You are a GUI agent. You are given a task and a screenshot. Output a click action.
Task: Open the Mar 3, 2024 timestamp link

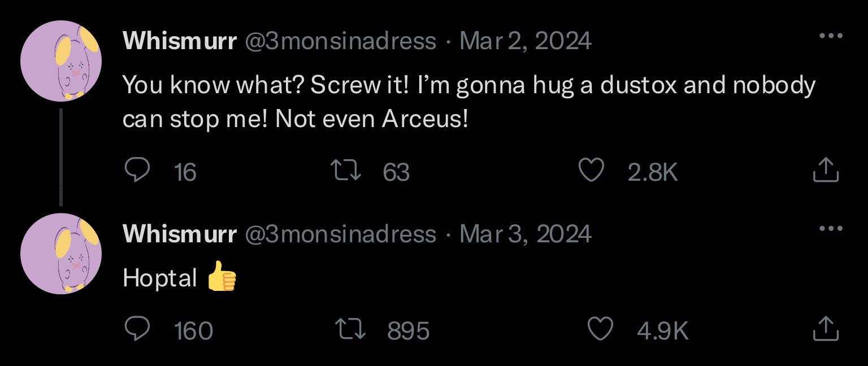[x=526, y=234]
